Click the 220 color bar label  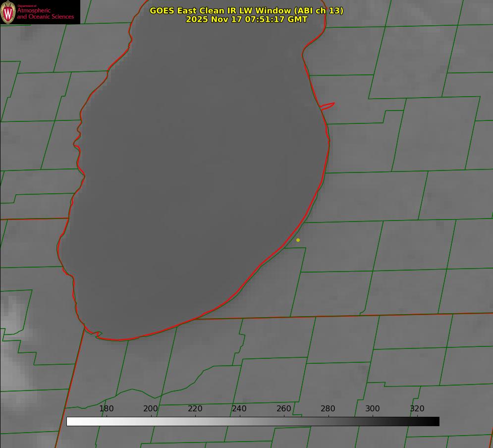[x=195, y=408]
